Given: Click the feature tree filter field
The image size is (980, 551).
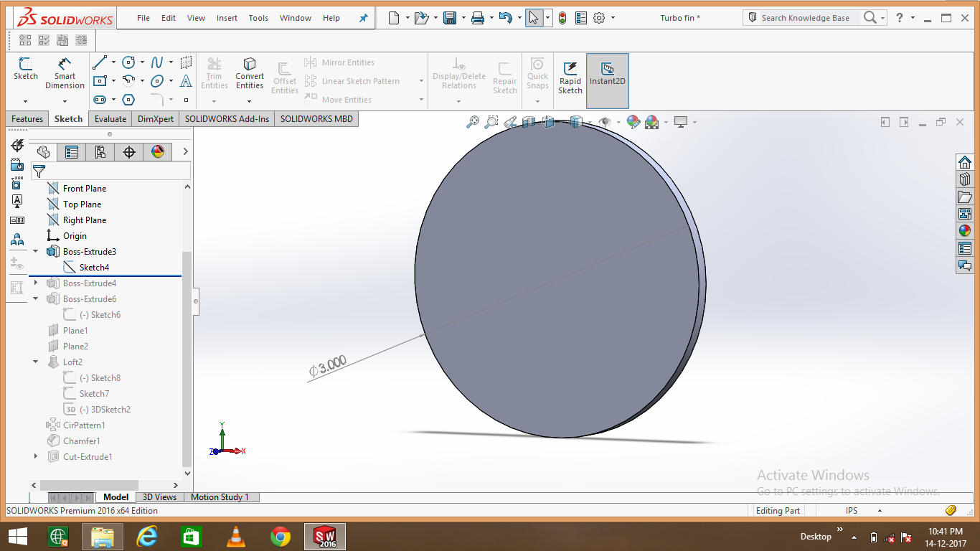Looking at the screenshot, I should point(110,171).
